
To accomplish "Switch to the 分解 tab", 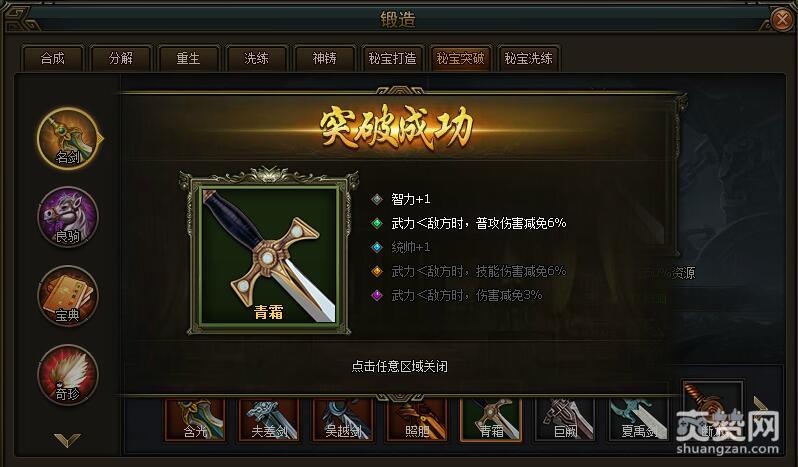I will point(121,59).
